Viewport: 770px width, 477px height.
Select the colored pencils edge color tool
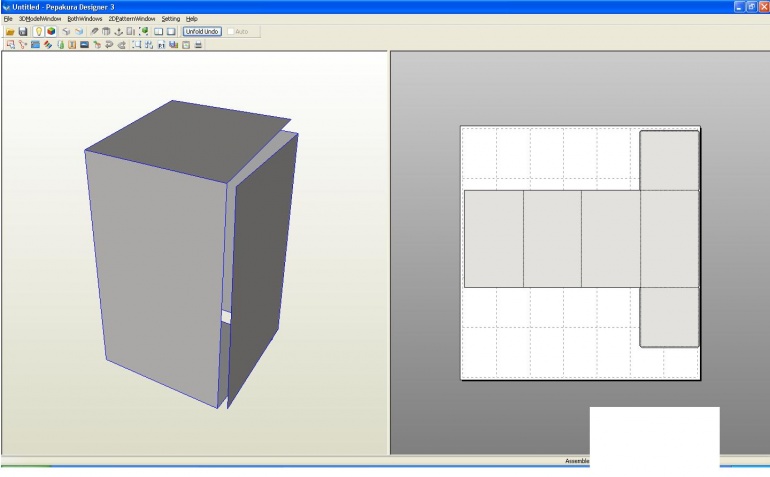click(48, 45)
